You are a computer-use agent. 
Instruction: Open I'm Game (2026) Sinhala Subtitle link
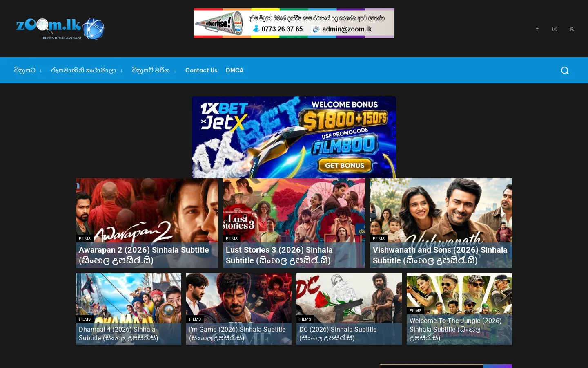coord(237,334)
